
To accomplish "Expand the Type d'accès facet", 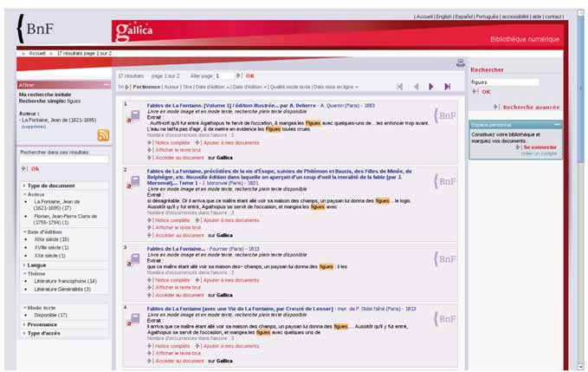I will point(42,333).
